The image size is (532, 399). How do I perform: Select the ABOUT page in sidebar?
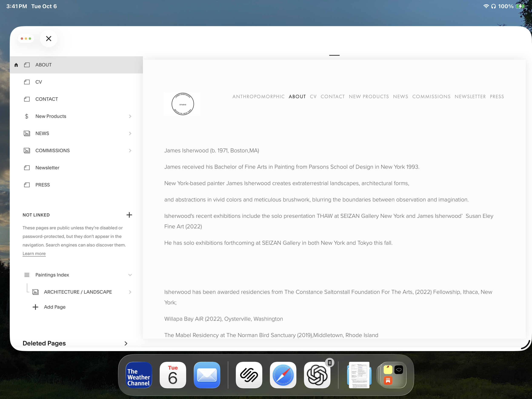[x=76, y=65]
